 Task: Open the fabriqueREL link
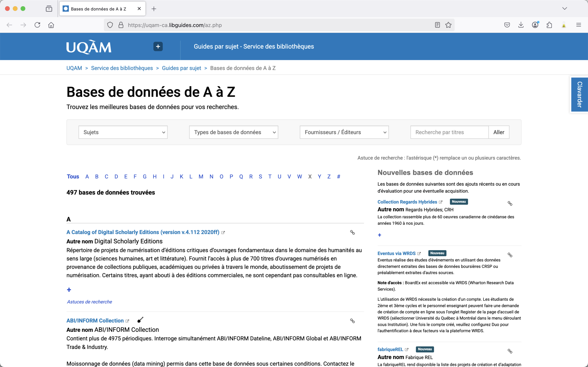click(390, 349)
